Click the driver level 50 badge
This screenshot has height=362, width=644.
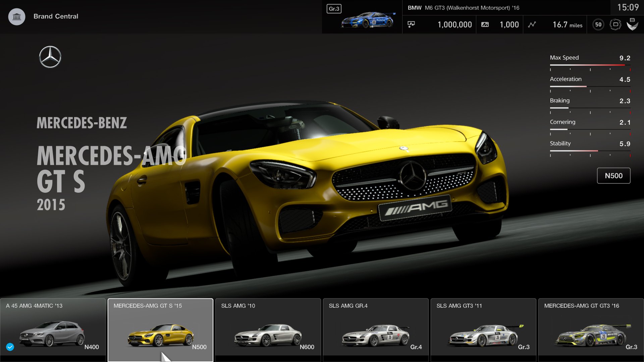598,24
